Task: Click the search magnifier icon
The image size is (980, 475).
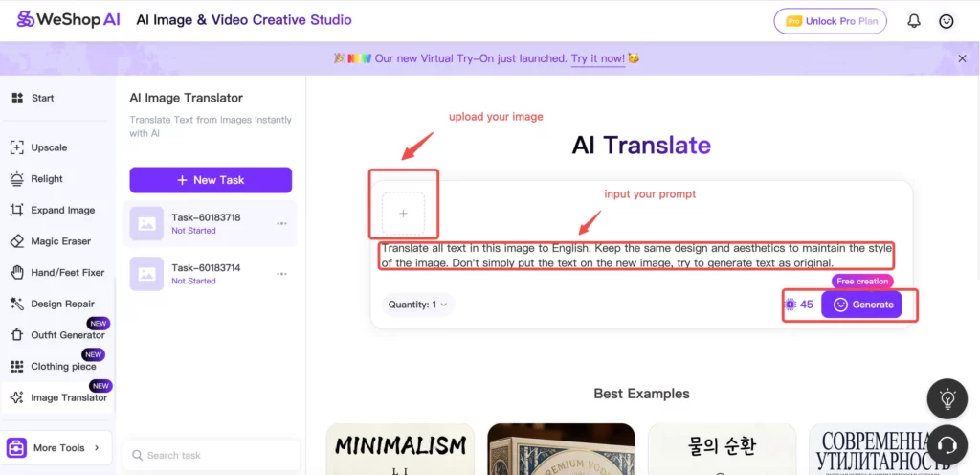Action: (x=138, y=456)
